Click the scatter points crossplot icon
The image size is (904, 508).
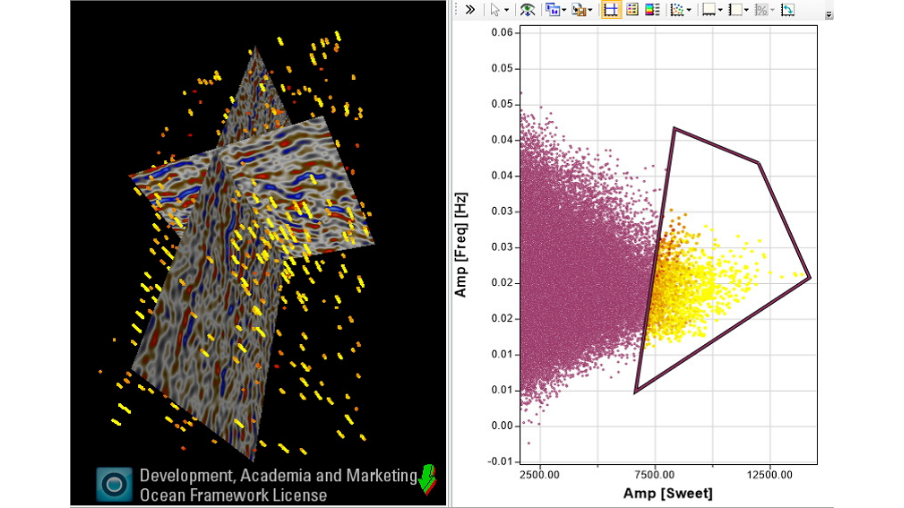tap(677, 10)
